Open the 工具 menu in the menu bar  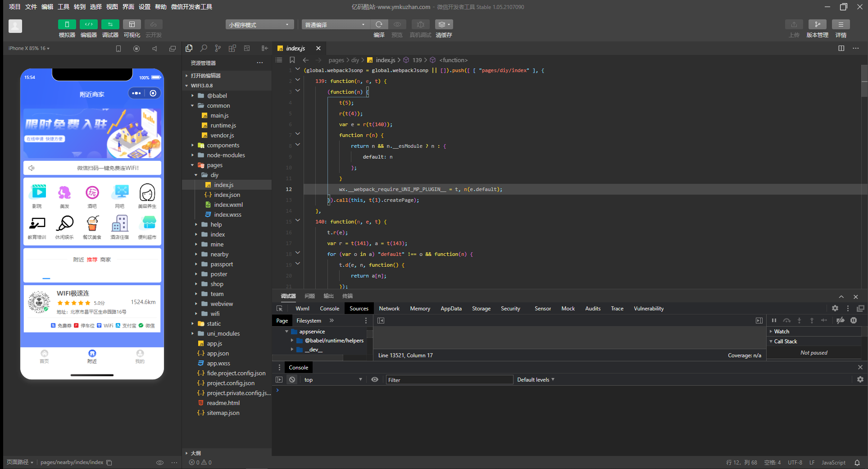click(x=64, y=7)
